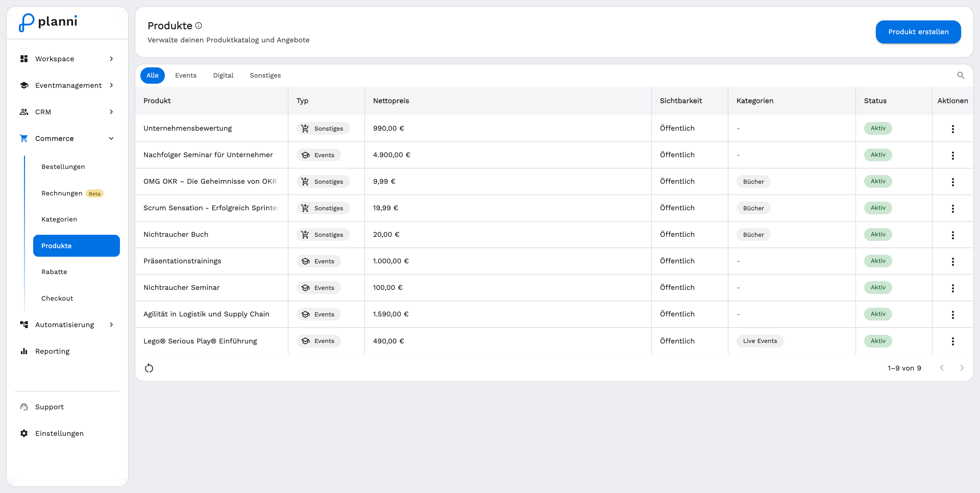This screenshot has height=493, width=980.
Task: Open actions menu for Nichtraucher Seminar
Action: point(953,288)
